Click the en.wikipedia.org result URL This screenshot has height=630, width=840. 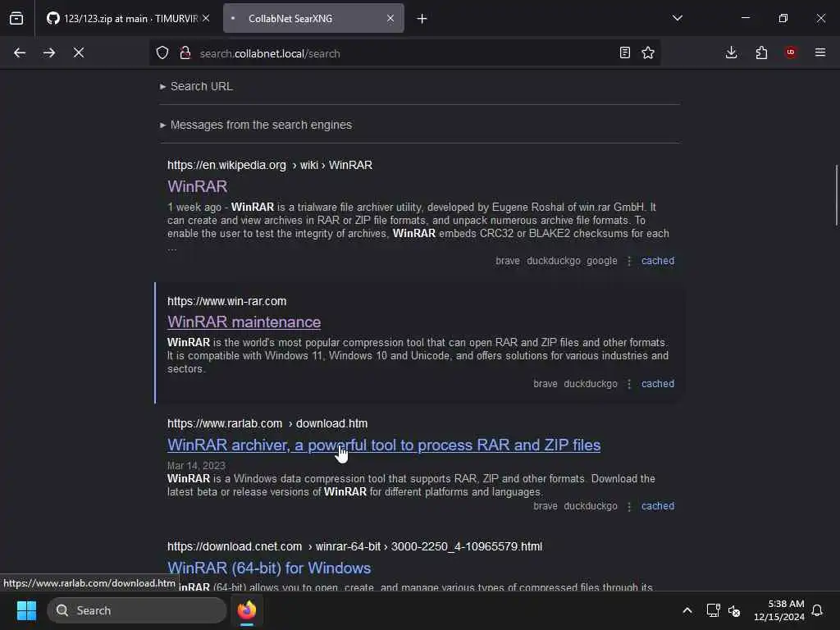tap(269, 165)
